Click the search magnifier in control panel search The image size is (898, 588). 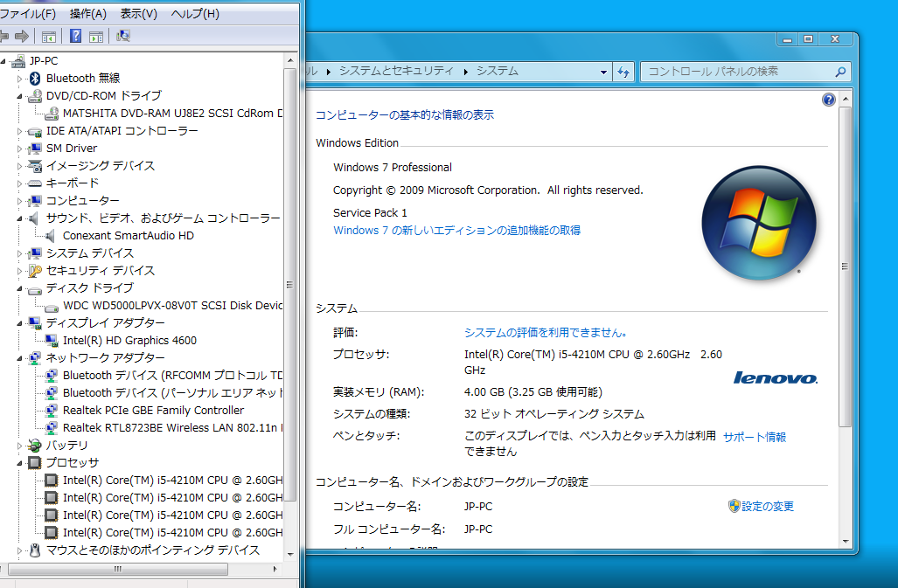pyautogui.click(x=840, y=72)
